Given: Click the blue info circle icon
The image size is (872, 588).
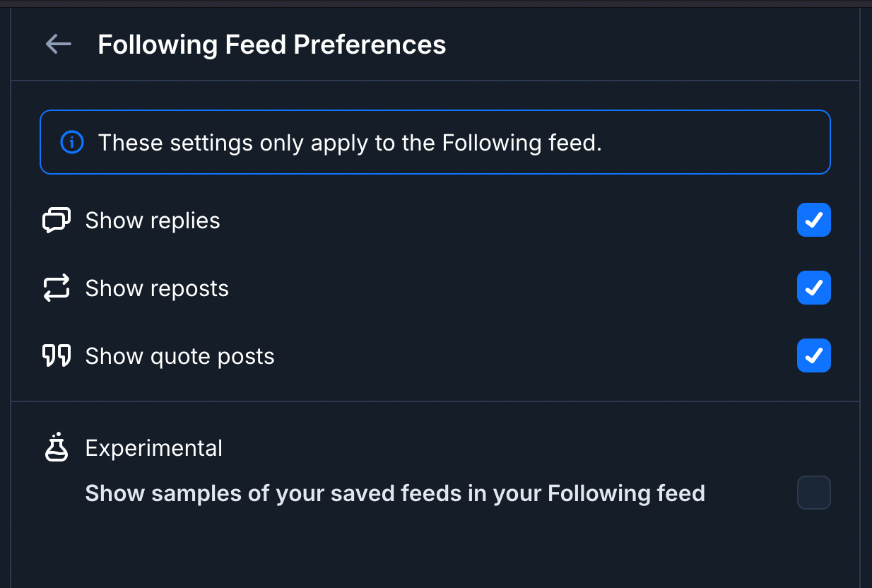Looking at the screenshot, I should point(72,142).
